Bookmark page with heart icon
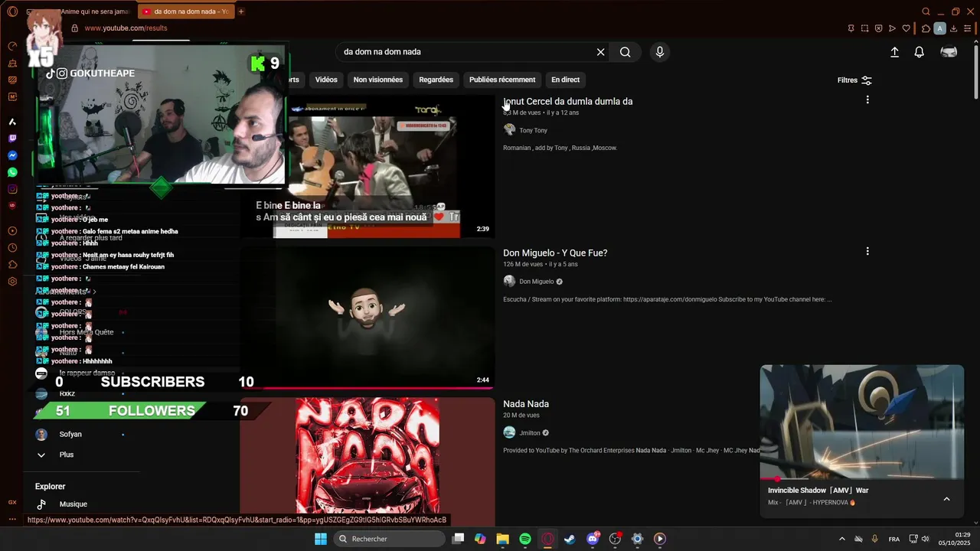Viewport: 980px width, 551px height. (906, 28)
